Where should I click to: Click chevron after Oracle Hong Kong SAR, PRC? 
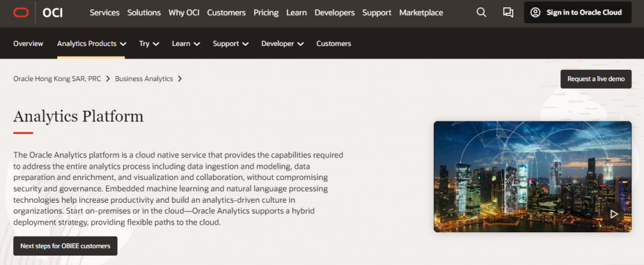tap(108, 79)
